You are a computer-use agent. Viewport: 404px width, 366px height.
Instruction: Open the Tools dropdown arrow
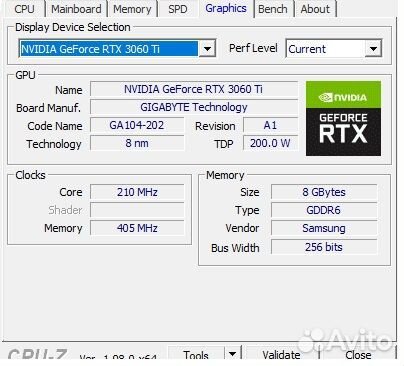[232, 354]
